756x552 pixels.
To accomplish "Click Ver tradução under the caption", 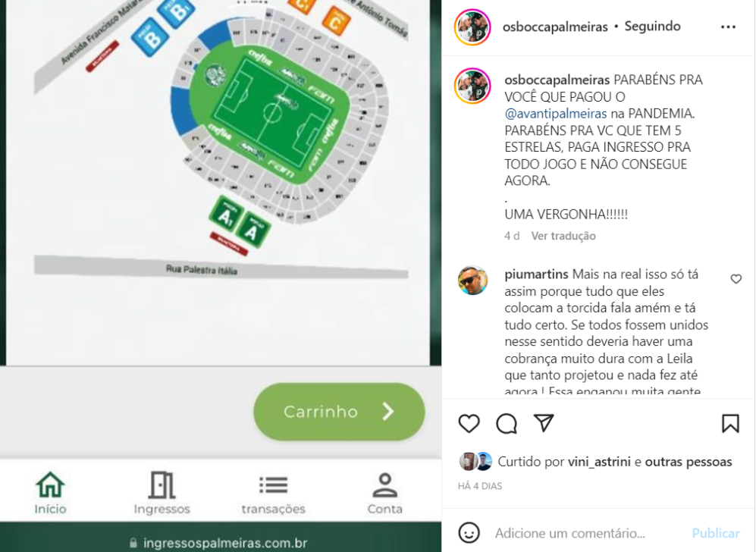I will [563, 236].
